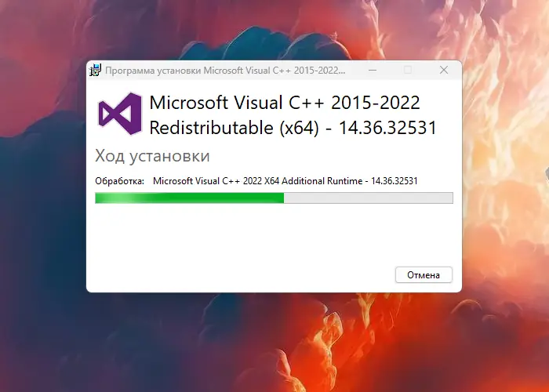The width and height of the screenshot is (549, 392).
Task: Close the Visual C++ installer window
Action: pos(444,70)
